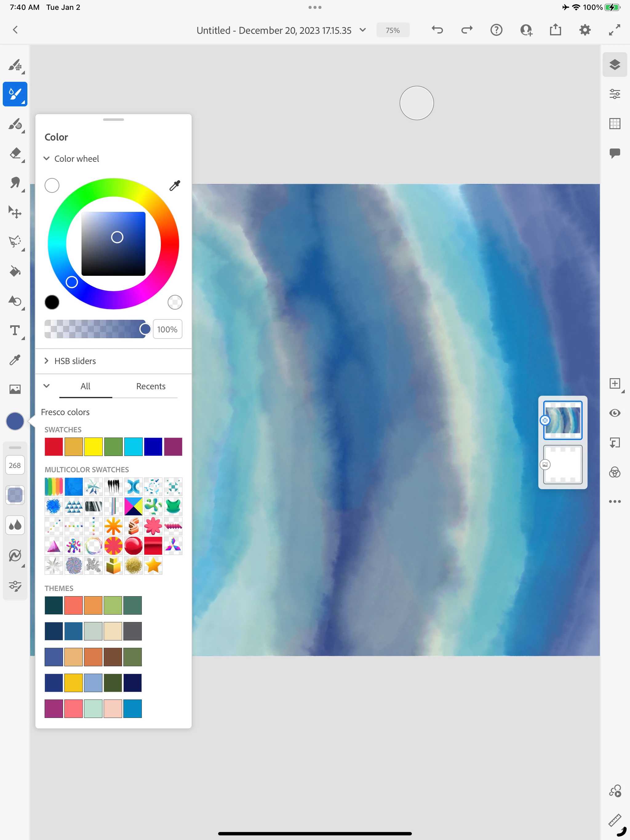Select the Paint bucket fill tool

15,271
